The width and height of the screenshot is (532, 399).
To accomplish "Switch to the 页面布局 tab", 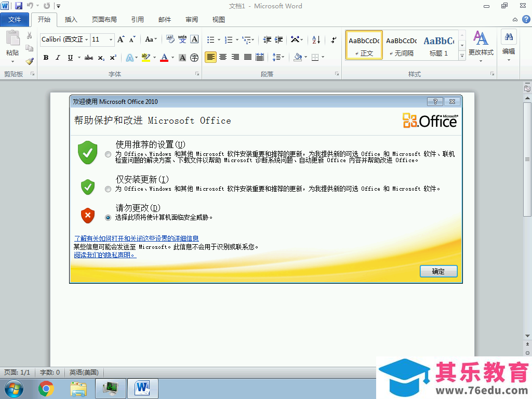I will tap(104, 20).
